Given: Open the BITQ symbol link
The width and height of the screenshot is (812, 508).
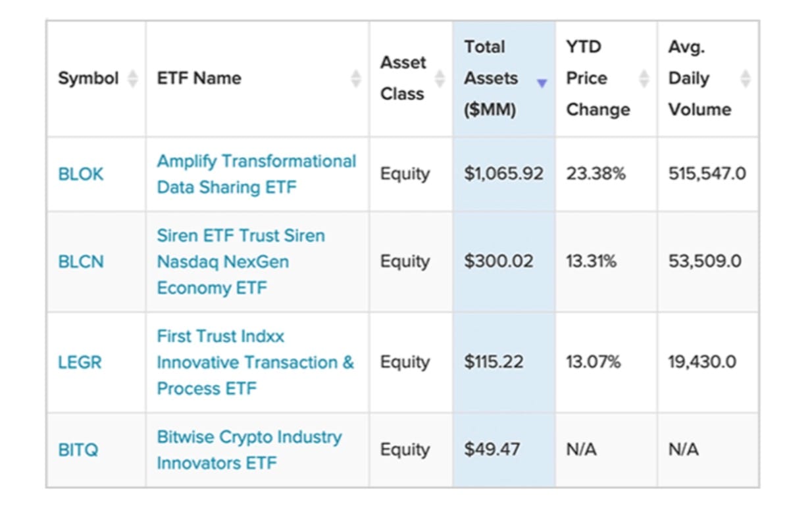Looking at the screenshot, I should (x=78, y=450).
